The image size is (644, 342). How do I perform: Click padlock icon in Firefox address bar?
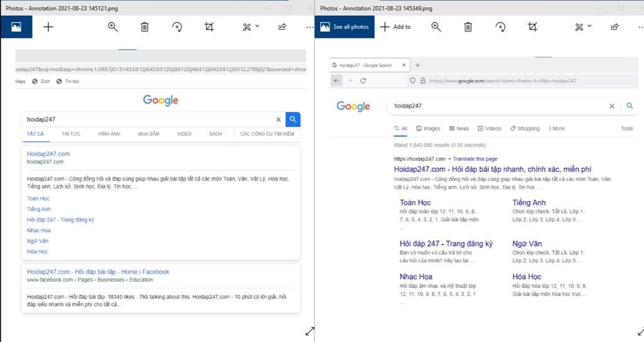423,81
